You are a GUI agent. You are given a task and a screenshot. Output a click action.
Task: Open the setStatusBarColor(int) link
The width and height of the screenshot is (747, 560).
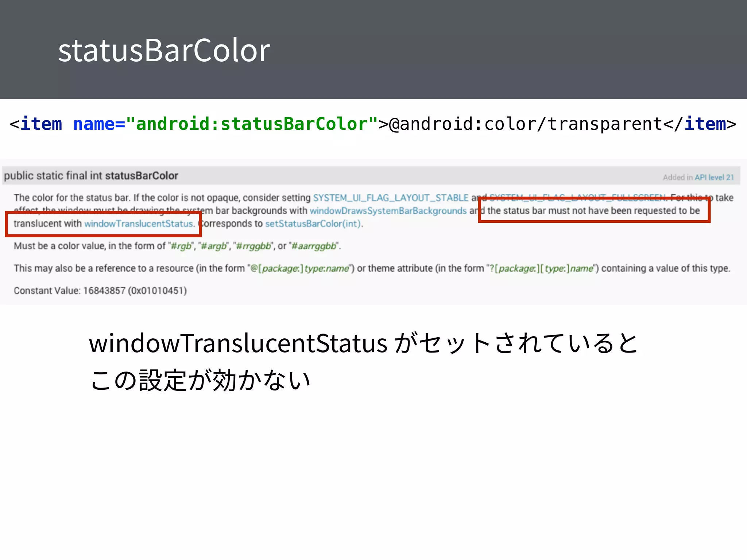pos(314,223)
